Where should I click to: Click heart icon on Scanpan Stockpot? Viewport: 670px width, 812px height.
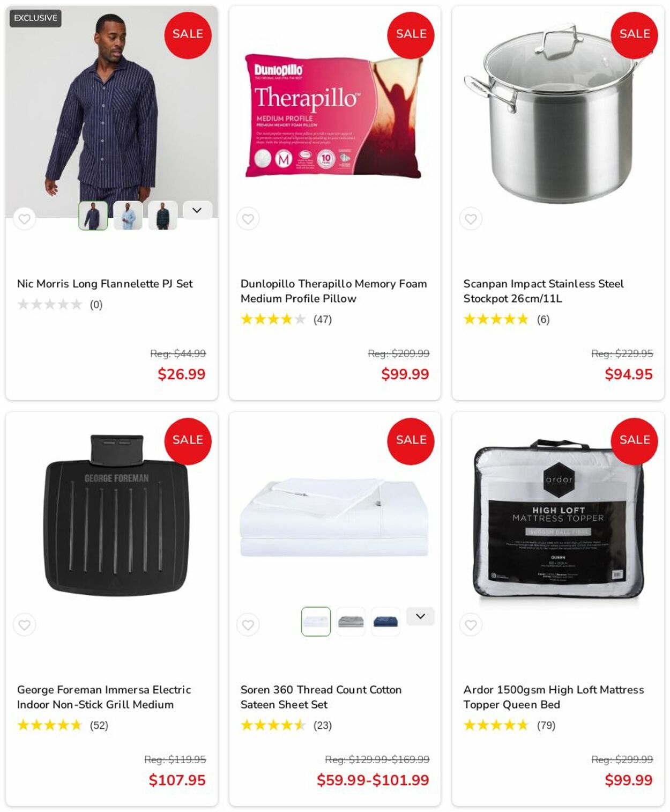click(471, 219)
